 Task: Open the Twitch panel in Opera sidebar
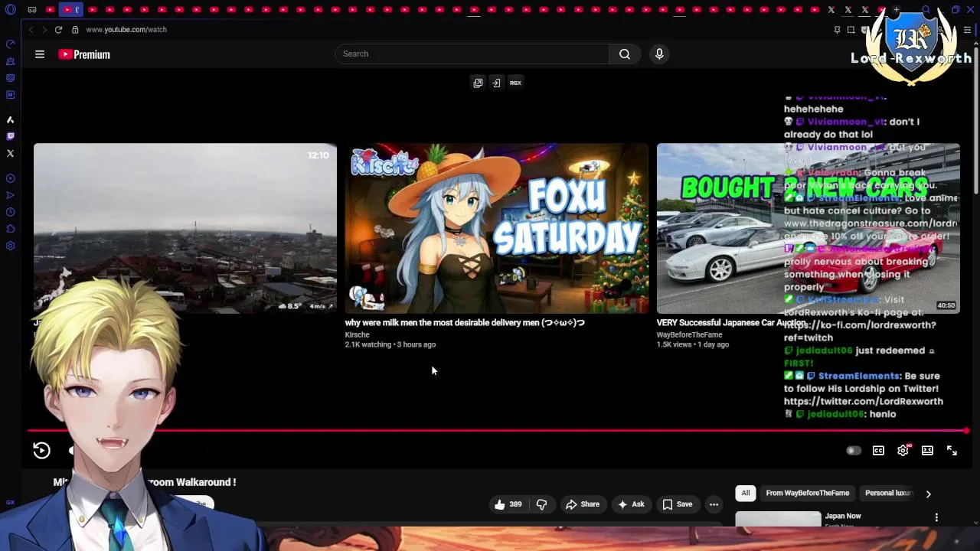10,136
